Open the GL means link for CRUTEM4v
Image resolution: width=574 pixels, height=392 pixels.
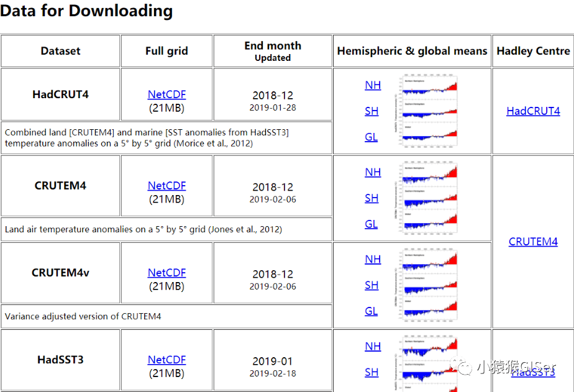[x=371, y=311]
